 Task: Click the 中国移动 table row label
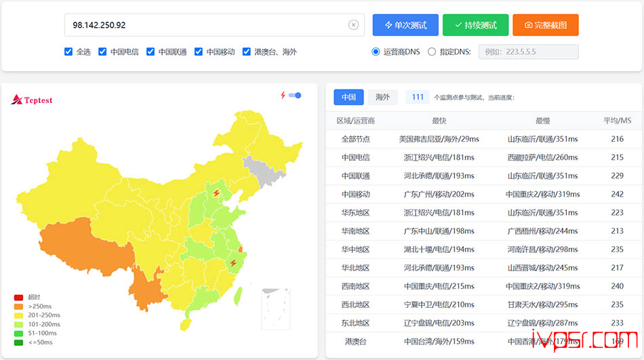point(355,195)
